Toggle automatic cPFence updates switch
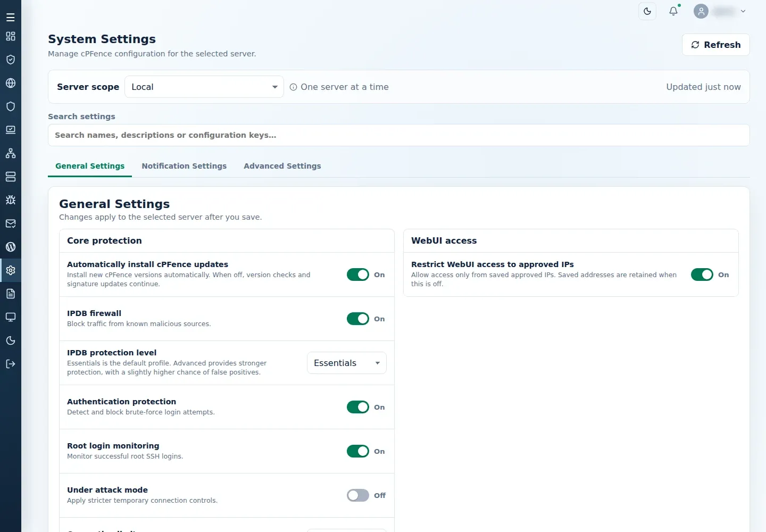766x532 pixels. (358, 275)
